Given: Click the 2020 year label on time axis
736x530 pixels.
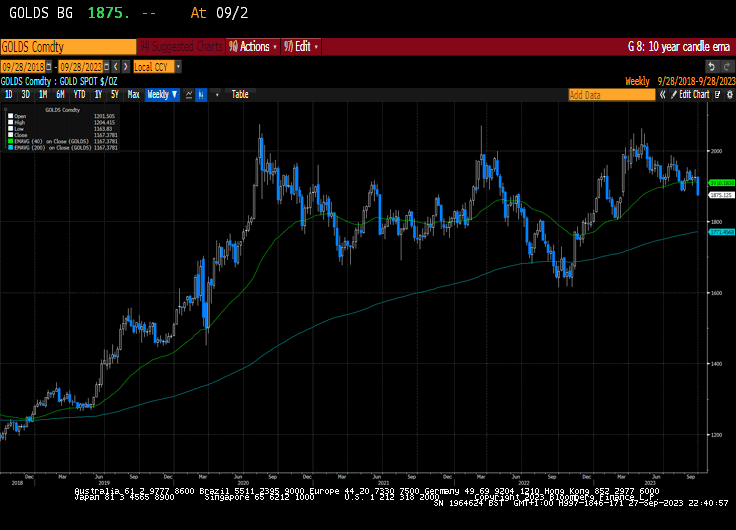Looking at the screenshot, I should [243, 483].
